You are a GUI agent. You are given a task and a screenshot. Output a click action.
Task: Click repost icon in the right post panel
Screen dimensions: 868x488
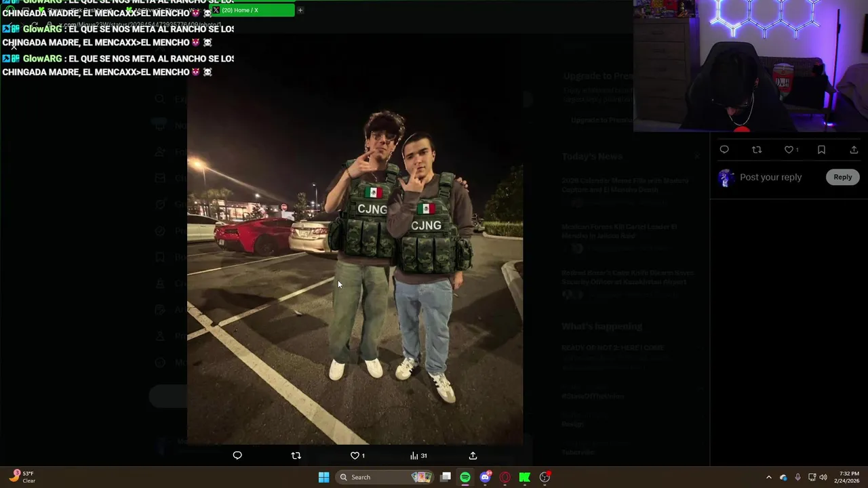point(757,150)
